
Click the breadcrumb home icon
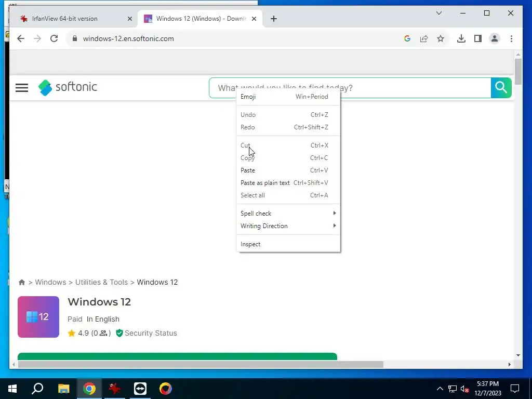[x=22, y=282]
